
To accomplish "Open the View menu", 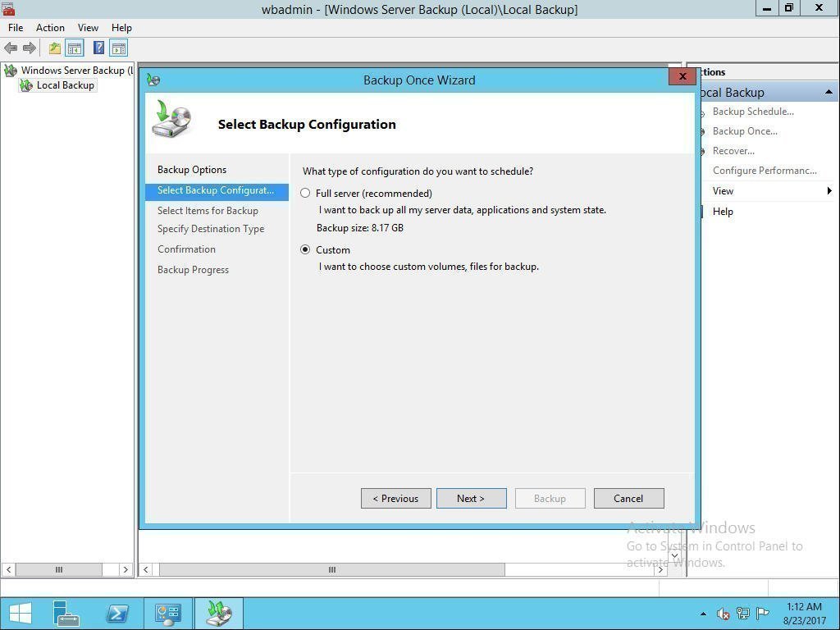I will click(x=88, y=28).
